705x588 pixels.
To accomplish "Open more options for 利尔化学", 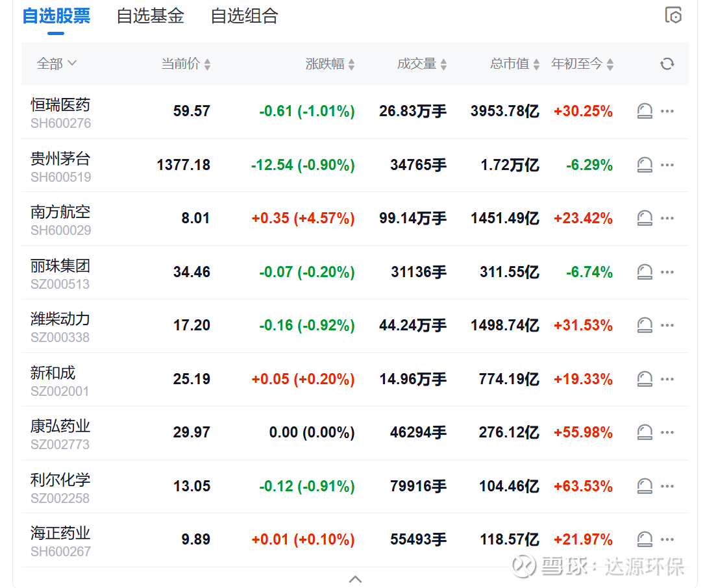I will click(x=667, y=486).
